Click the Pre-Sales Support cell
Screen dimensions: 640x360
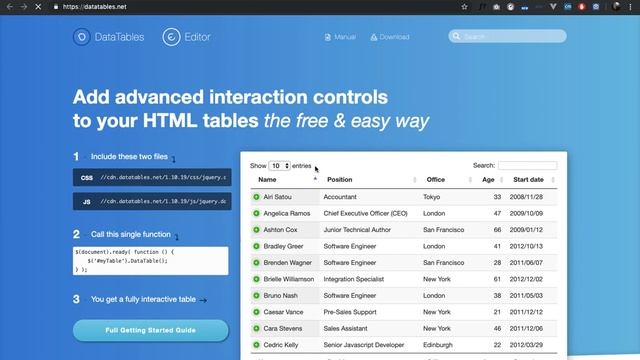350,312
